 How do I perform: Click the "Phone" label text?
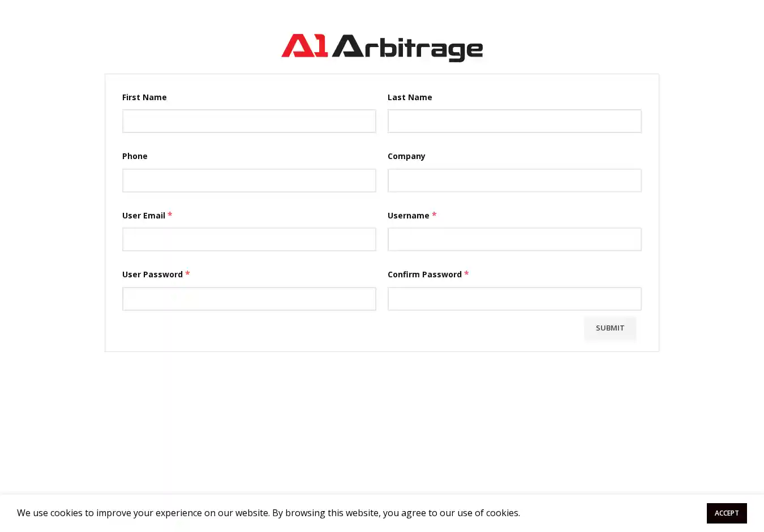point(135,156)
